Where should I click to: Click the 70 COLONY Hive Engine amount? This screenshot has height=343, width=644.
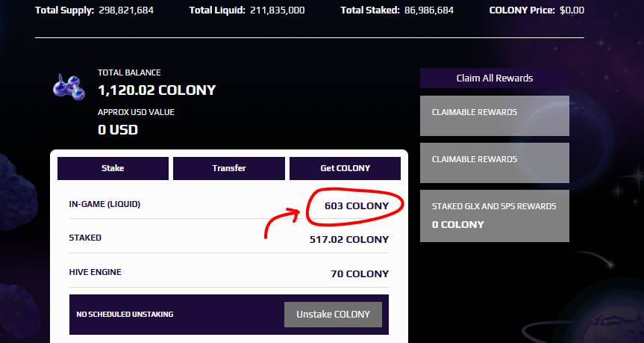(x=360, y=274)
